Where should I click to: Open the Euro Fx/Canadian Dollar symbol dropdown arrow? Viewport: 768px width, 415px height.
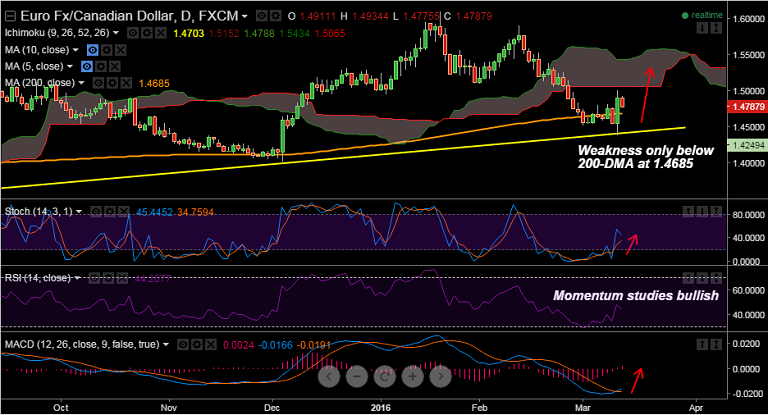tap(244, 17)
